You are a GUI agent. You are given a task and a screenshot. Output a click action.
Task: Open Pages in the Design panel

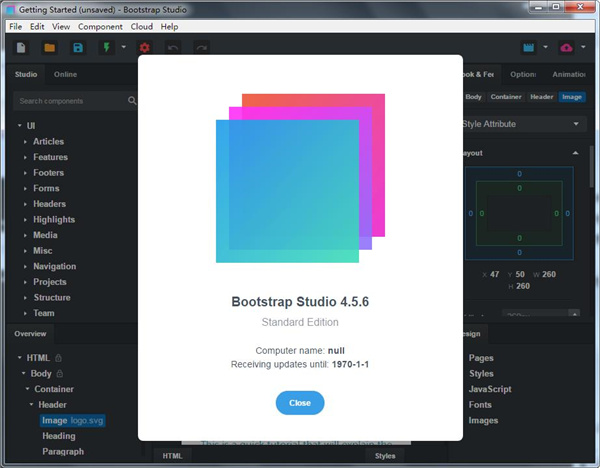point(481,358)
